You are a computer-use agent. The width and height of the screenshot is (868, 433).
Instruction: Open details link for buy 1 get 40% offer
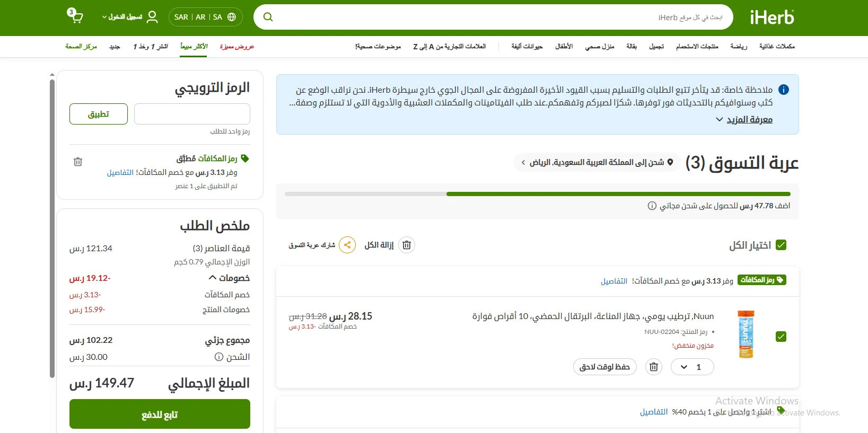coord(654,412)
